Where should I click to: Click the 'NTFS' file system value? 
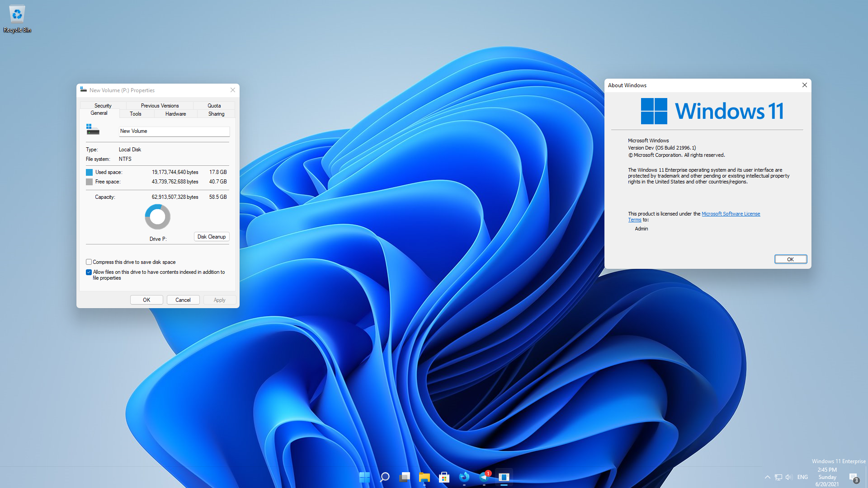pos(125,159)
